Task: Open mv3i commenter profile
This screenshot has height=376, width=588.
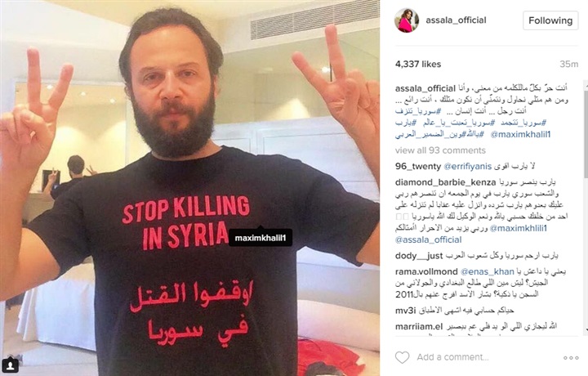Action: 406,311
